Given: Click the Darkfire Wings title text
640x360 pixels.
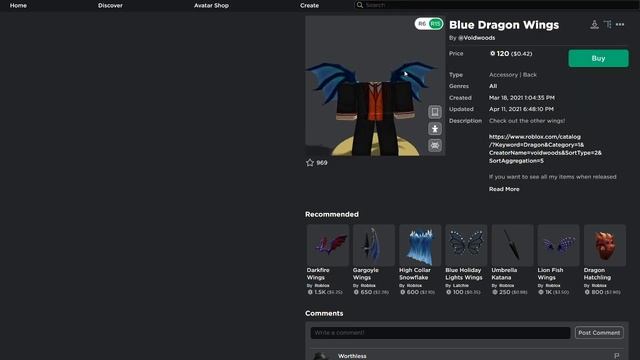Looking at the screenshot, I should (318, 274).
